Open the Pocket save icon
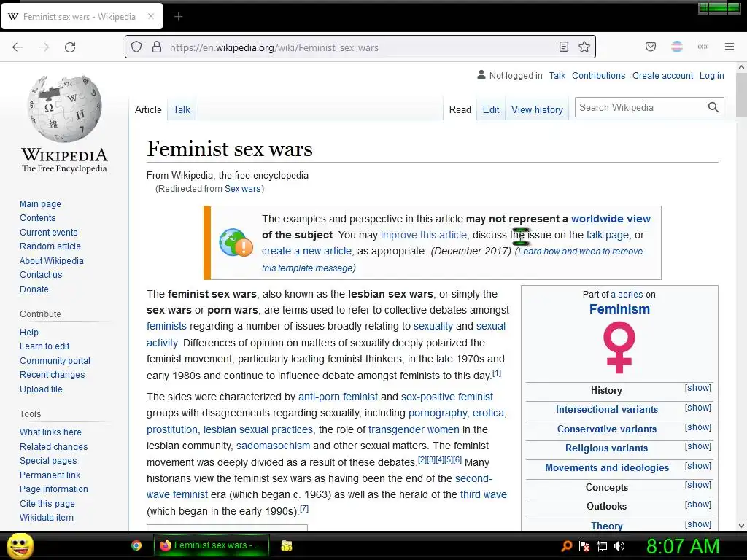The width and height of the screenshot is (747, 560). pyautogui.click(x=650, y=47)
